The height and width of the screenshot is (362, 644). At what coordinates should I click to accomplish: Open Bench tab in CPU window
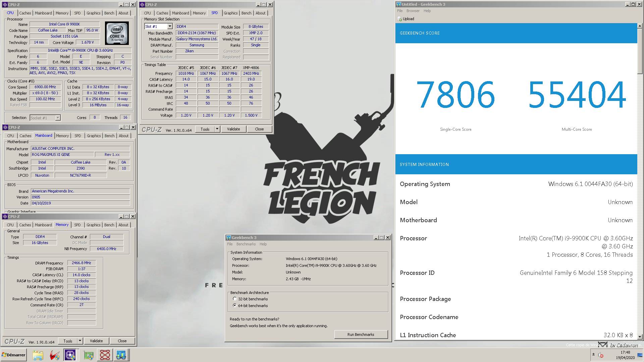pos(109,13)
